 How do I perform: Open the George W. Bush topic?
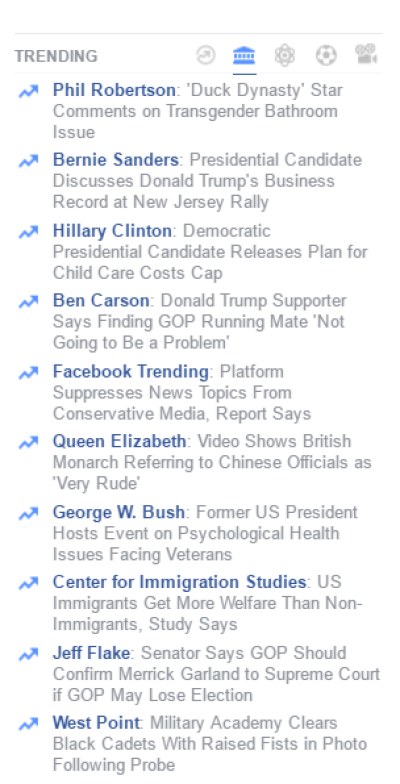click(x=118, y=512)
